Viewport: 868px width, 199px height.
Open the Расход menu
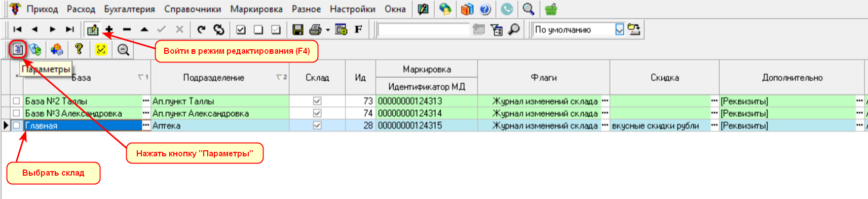click(x=81, y=9)
